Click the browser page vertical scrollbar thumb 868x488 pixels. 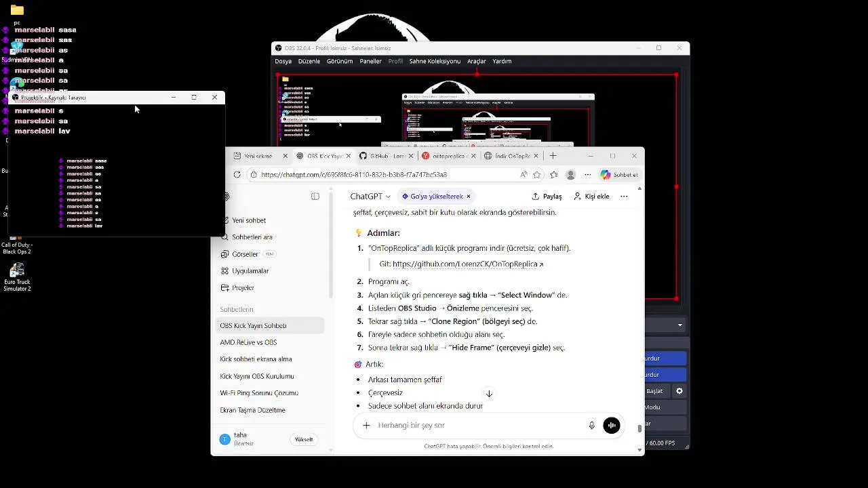(x=639, y=428)
